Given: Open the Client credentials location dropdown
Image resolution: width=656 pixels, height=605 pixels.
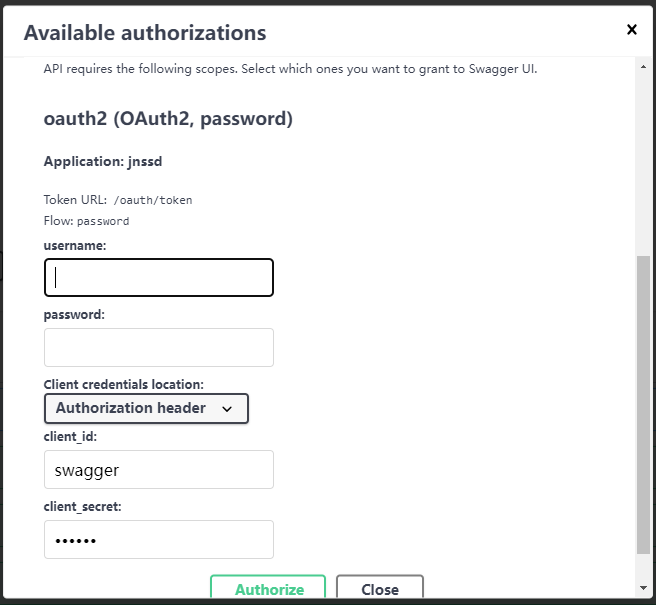Looking at the screenshot, I should (x=146, y=408).
